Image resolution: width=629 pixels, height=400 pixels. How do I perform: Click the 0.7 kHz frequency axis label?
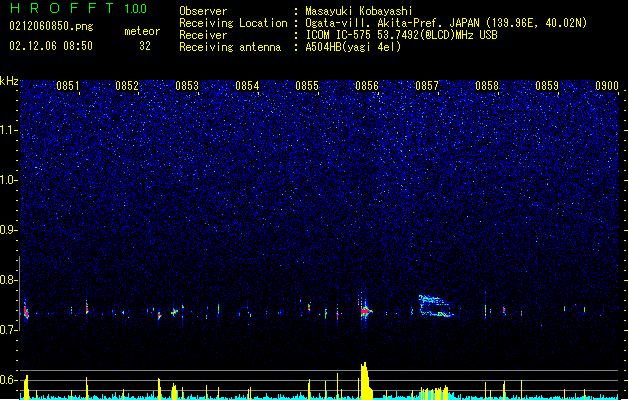pyautogui.click(x=9, y=330)
